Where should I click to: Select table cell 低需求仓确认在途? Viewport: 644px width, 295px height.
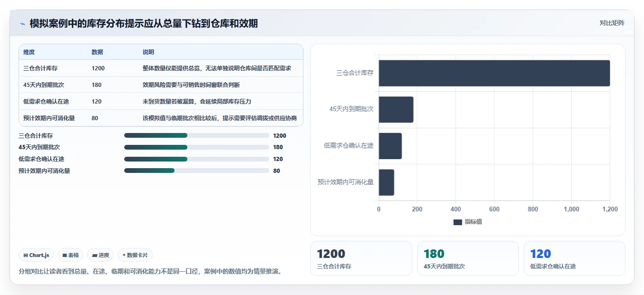point(46,102)
